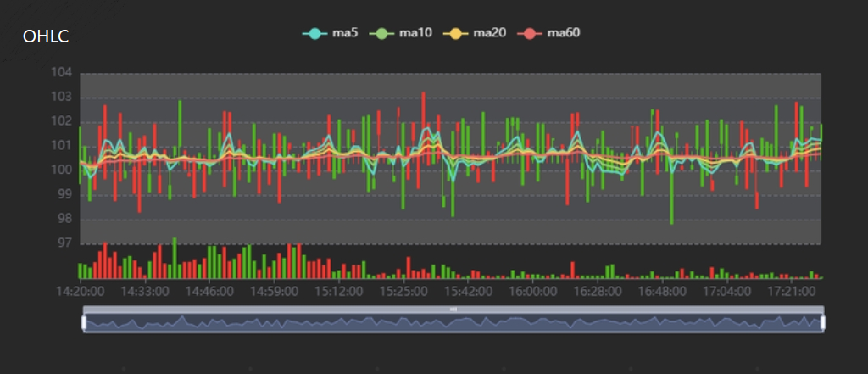868x374 pixels.
Task: Click the OHLC chart title
Action: (46, 36)
